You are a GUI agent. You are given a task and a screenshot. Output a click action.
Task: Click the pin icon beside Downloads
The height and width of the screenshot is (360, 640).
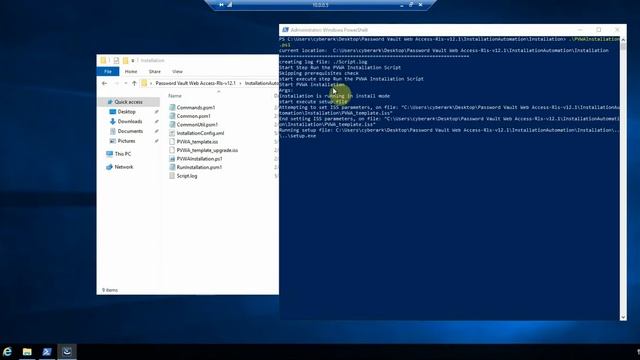[x=156, y=121]
